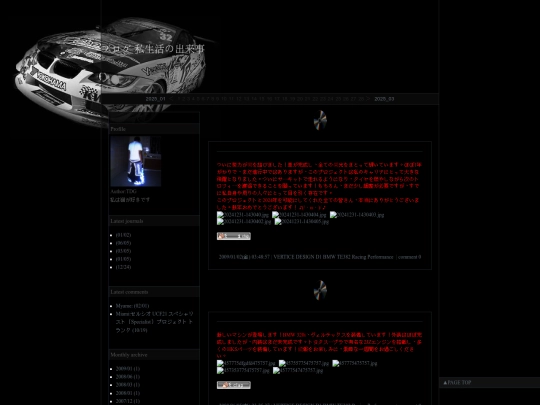Click the right arrow in calendar bar

368,99
